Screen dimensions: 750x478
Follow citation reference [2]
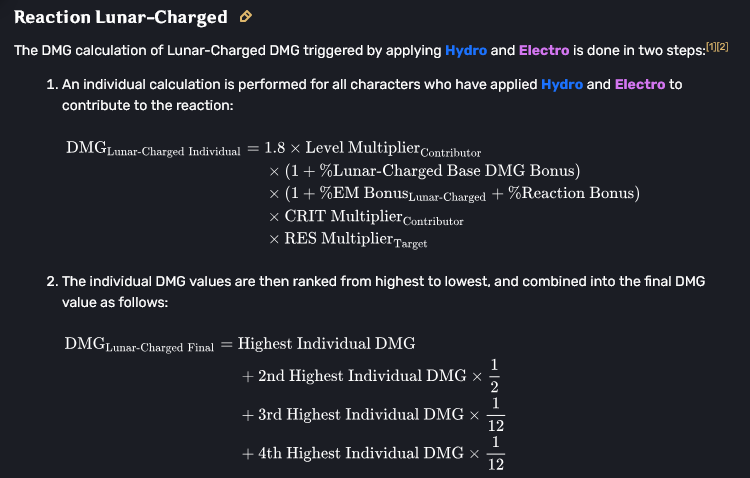[722, 46]
